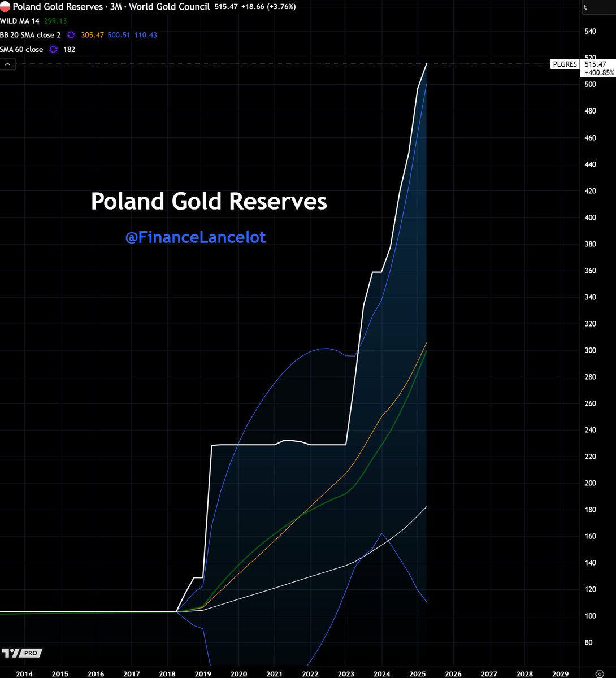Click the TradingView PRO logo

[x=21, y=653]
